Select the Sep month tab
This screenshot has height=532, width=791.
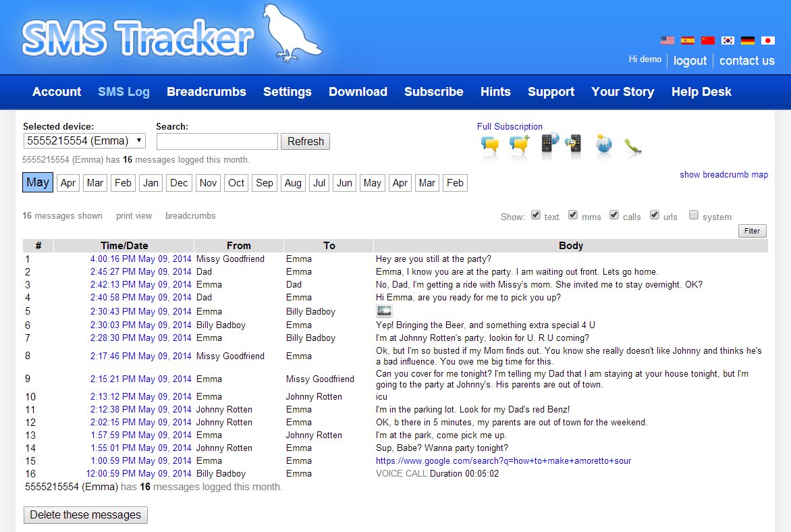(x=265, y=183)
